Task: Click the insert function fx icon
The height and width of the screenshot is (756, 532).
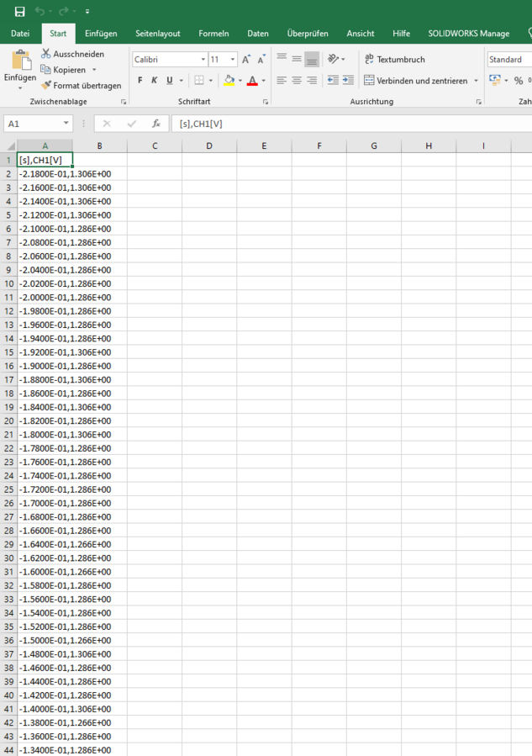Action: pyautogui.click(x=155, y=124)
